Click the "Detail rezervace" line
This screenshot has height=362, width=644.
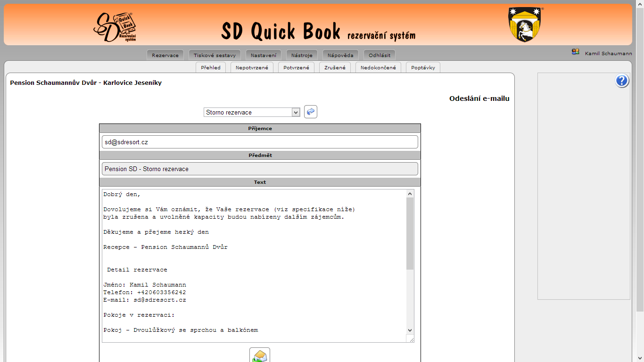(x=137, y=270)
